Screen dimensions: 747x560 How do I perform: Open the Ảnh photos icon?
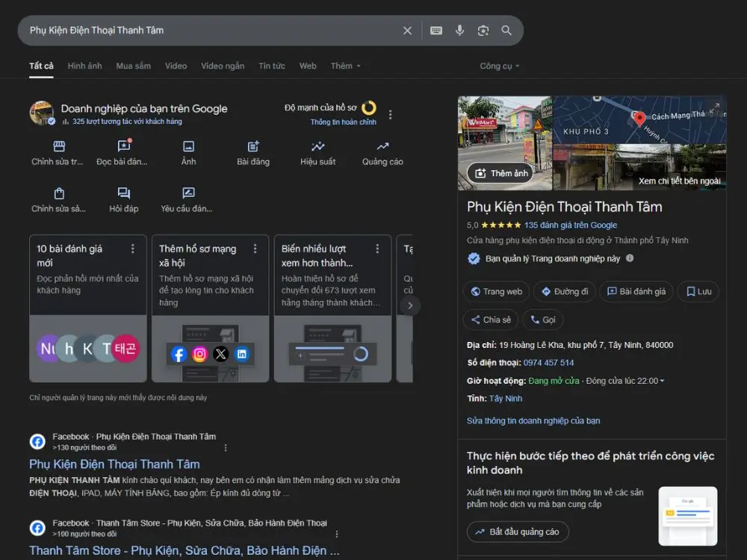[188, 147]
